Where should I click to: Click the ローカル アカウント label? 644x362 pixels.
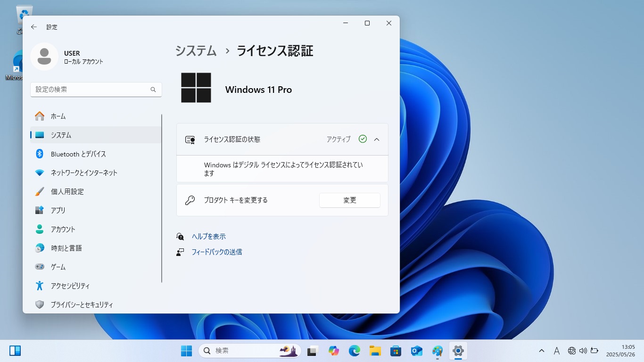(83, 62)
